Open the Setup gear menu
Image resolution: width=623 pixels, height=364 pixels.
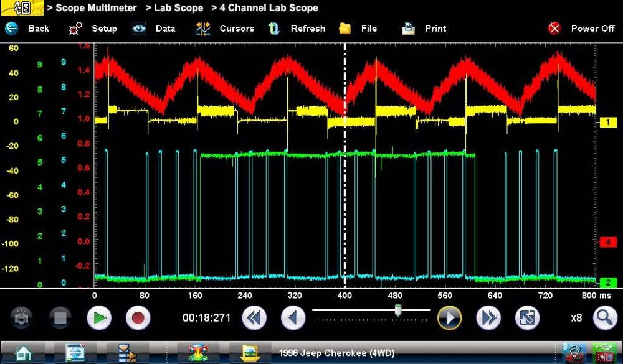(x=75, y=29)
